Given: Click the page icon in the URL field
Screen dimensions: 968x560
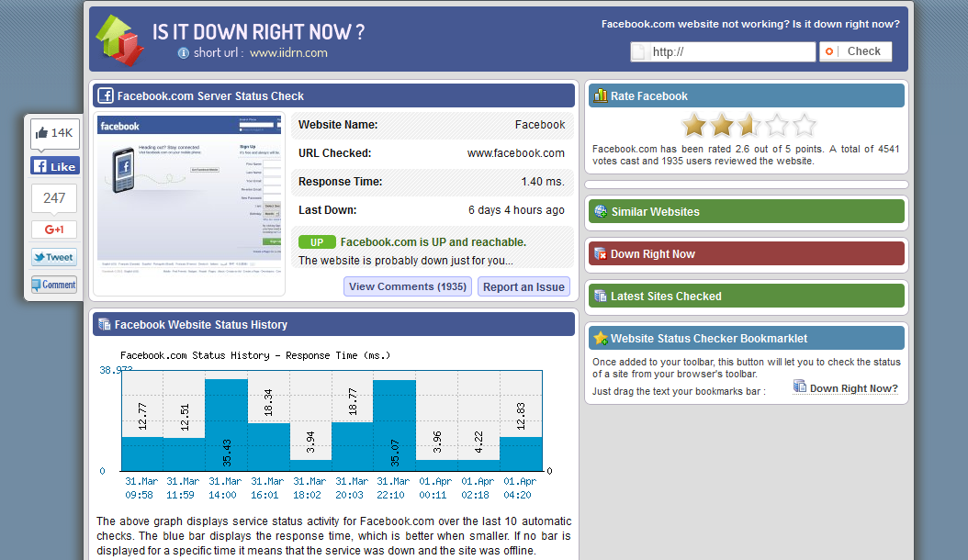Looking at the screenshot, I should tap(639, 51).
